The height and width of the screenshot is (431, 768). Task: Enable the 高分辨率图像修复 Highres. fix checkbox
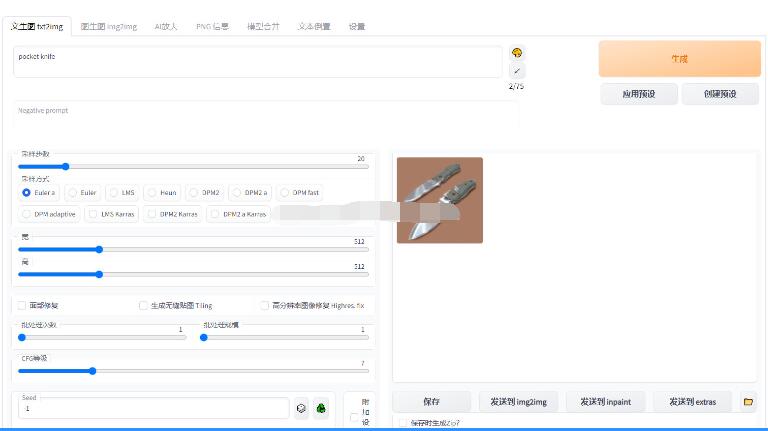tap(265, 305)
